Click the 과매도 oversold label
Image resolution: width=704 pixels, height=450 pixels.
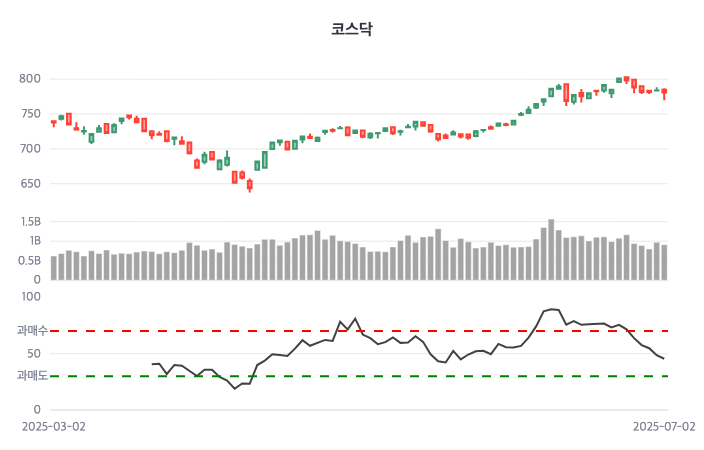coord(30,376)
